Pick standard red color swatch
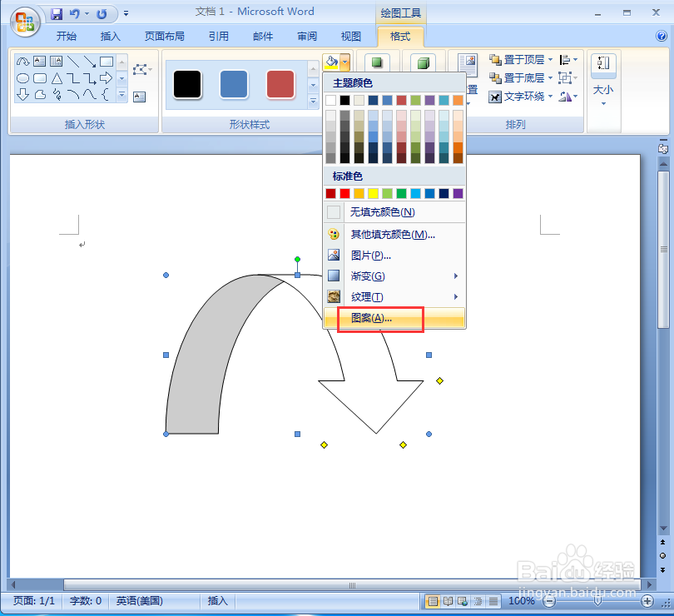 pyautogui.click(x=344, y=194)
